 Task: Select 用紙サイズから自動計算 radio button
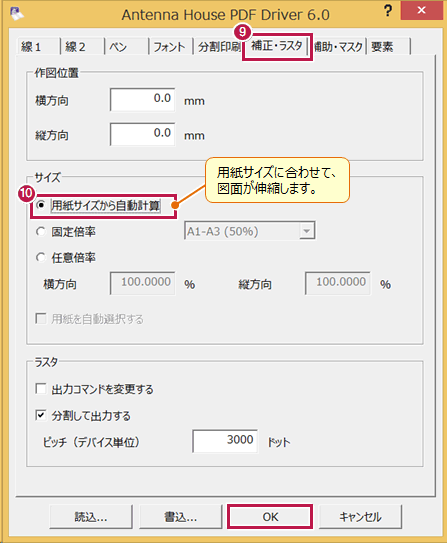41,205
